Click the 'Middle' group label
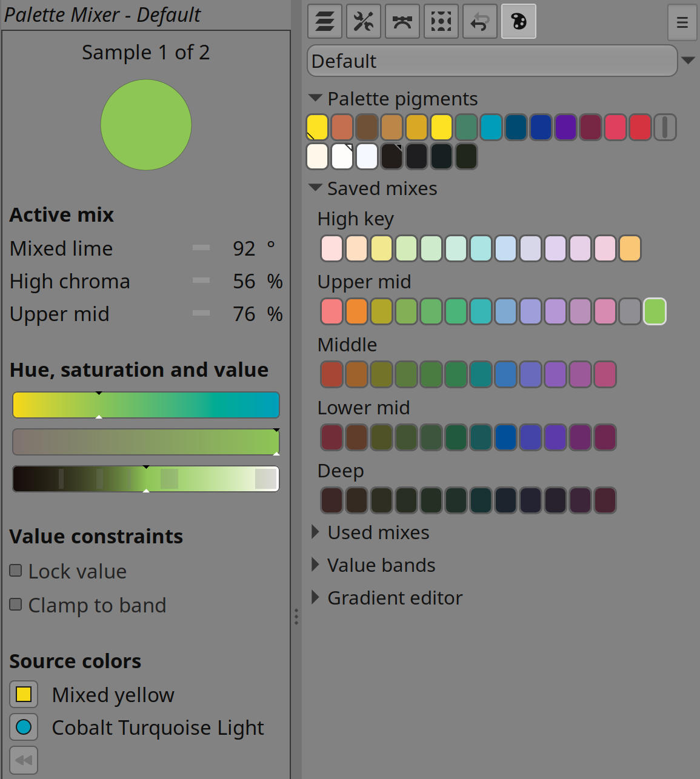 tap(347, 345)
